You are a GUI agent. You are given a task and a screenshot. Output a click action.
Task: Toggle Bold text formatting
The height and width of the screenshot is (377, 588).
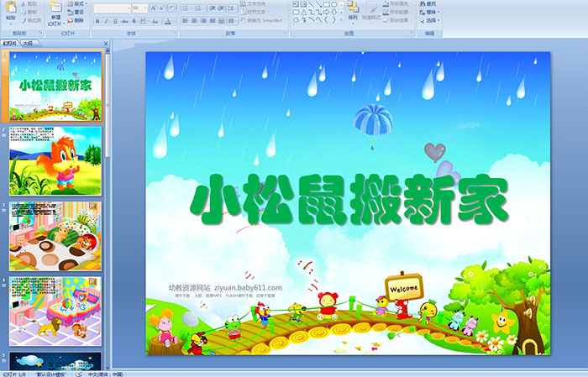96,20
